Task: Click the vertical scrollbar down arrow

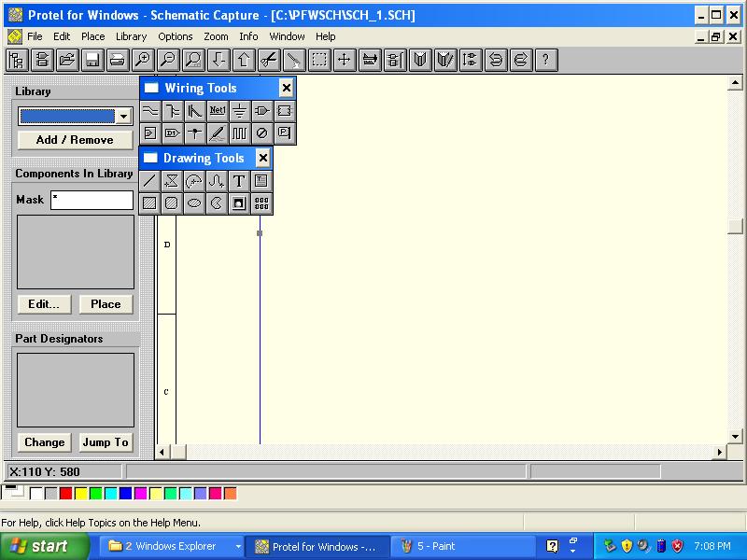Action: (x=735, y=436)
